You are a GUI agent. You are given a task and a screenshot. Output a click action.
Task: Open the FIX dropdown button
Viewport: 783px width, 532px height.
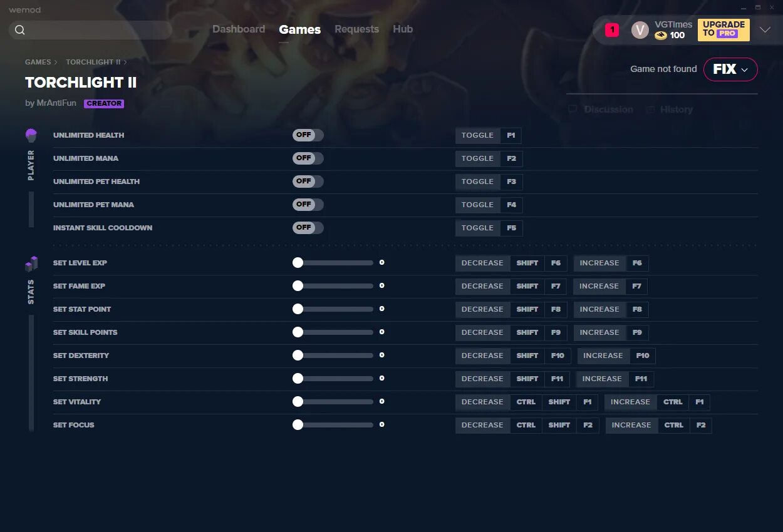[730, 69]
